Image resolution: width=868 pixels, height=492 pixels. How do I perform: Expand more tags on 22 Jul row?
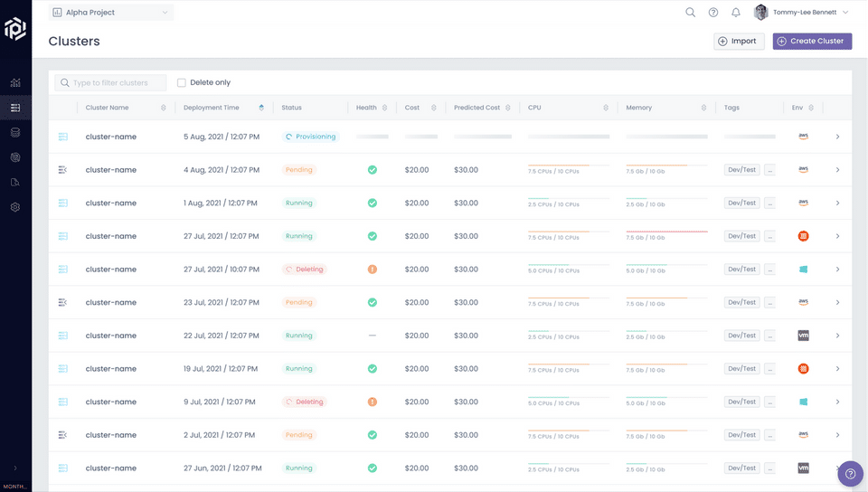click(769, 336)
